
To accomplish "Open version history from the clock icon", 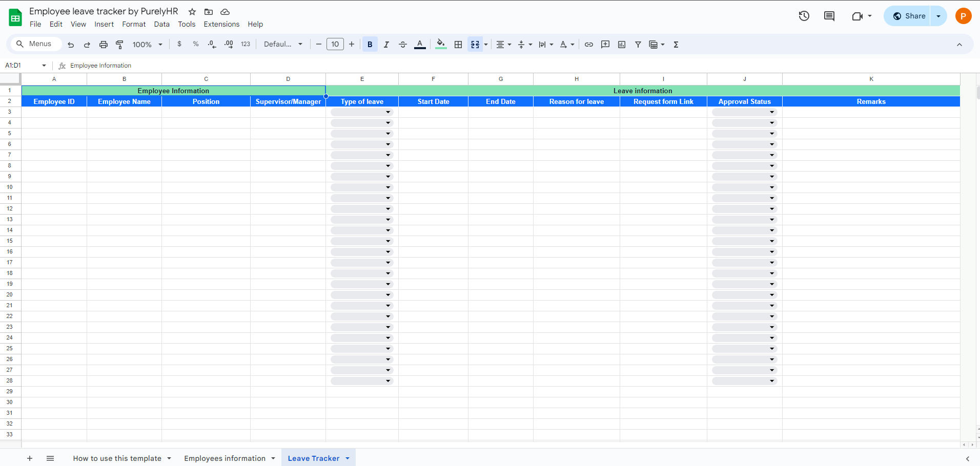I will coord(803,16).
